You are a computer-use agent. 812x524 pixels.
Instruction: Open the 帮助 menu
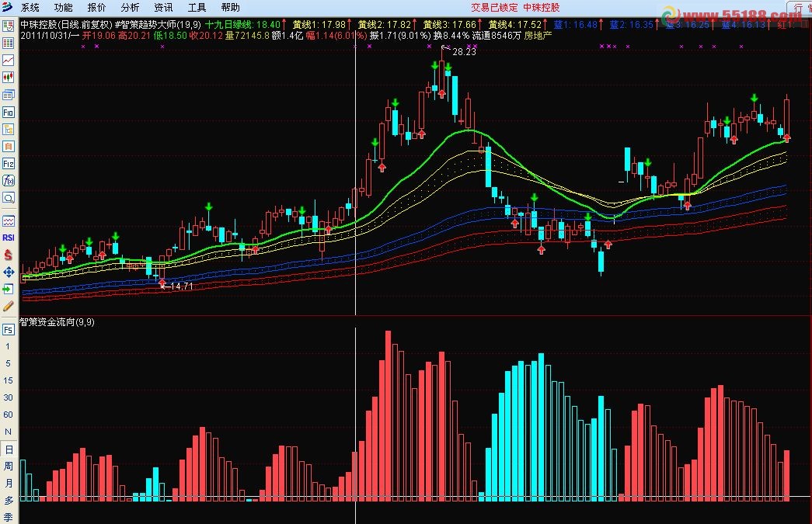[230, 7]
